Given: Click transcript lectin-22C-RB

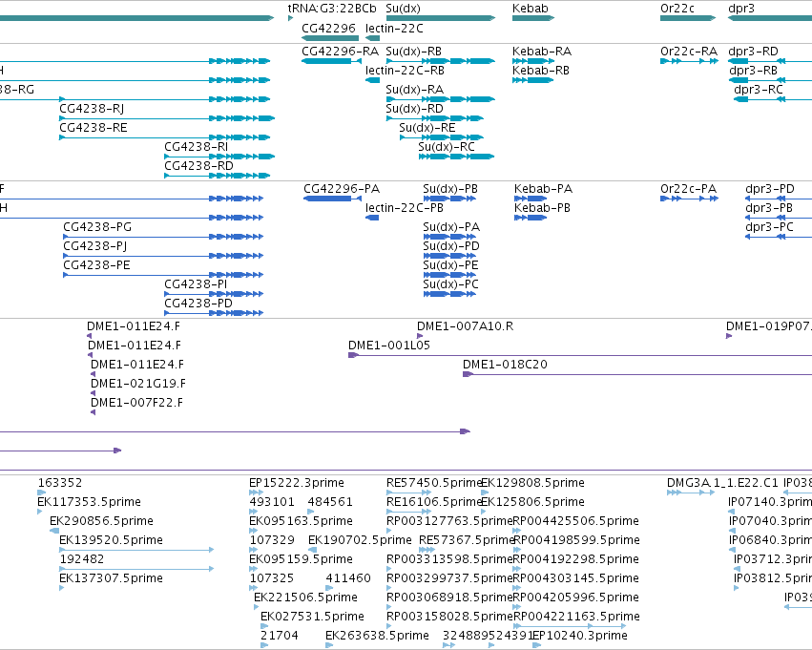Looking at the screenshot, I should 372,80.
